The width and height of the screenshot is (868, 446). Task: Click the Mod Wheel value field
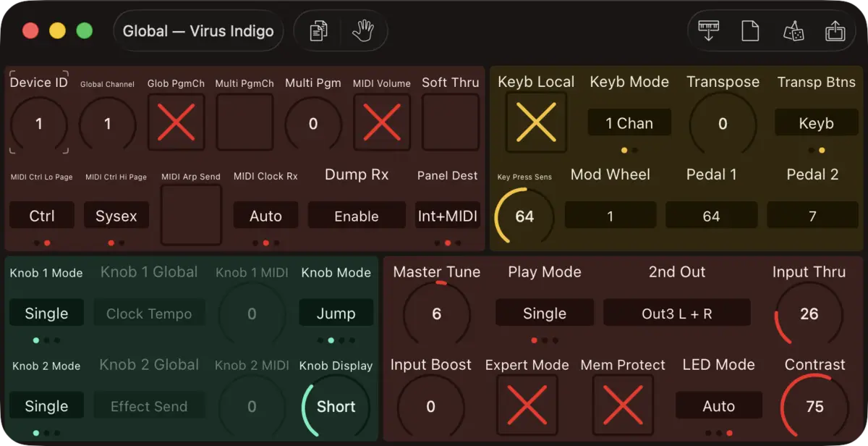pyautogui.click(x=610, y=215)
